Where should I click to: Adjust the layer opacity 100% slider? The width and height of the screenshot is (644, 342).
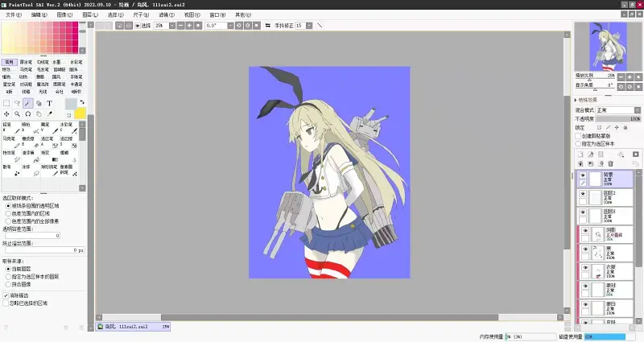[618, 118]
